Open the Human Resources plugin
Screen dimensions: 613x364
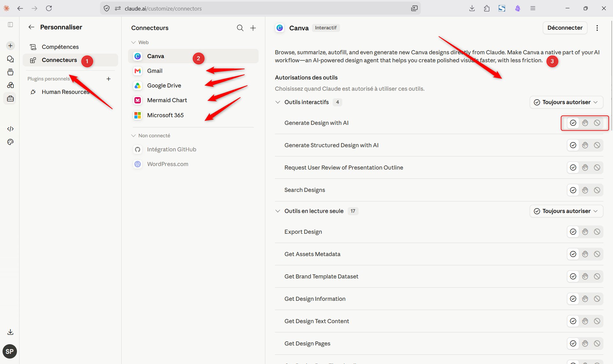pyautogui.click(x=70, y=92)
